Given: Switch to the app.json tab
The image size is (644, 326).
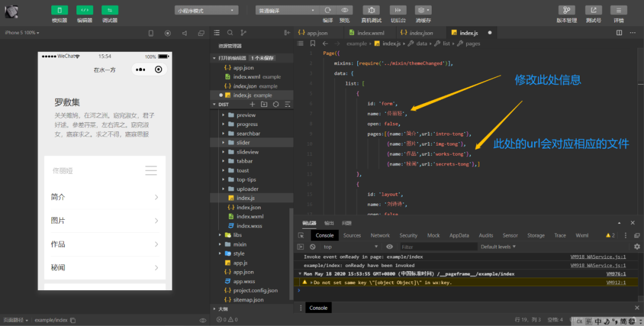Looking at the screenshot, I should 318,33.
